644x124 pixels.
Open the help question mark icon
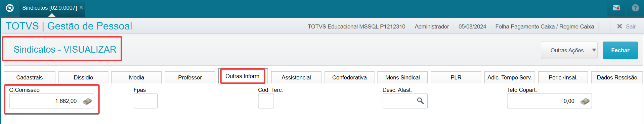click(635, 8)
